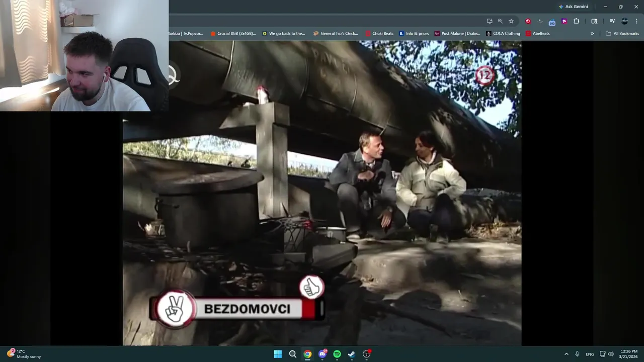Open the Chrome profile avatar
This screenshot has width=644, height=362.
624,21
